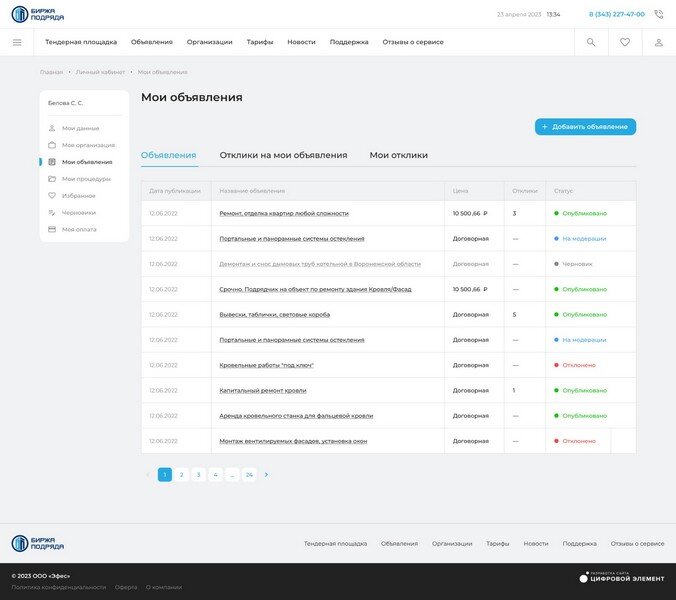Screen dimensions: 676x600
Task: Open Отзывы о сервисе in top menu
Action: (x=413, y=42)
